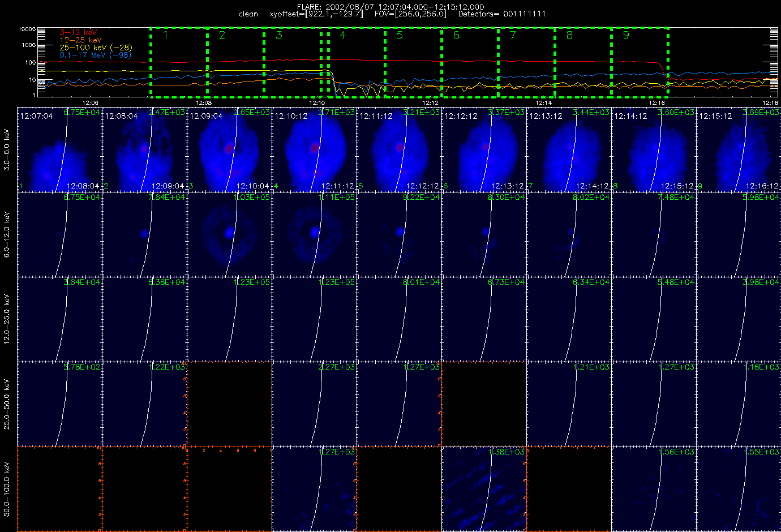Open 50.0-100.0 keV image with peak 1.38E+03
The height and width of the screenshot is (532, 781).
coord(484,488)
